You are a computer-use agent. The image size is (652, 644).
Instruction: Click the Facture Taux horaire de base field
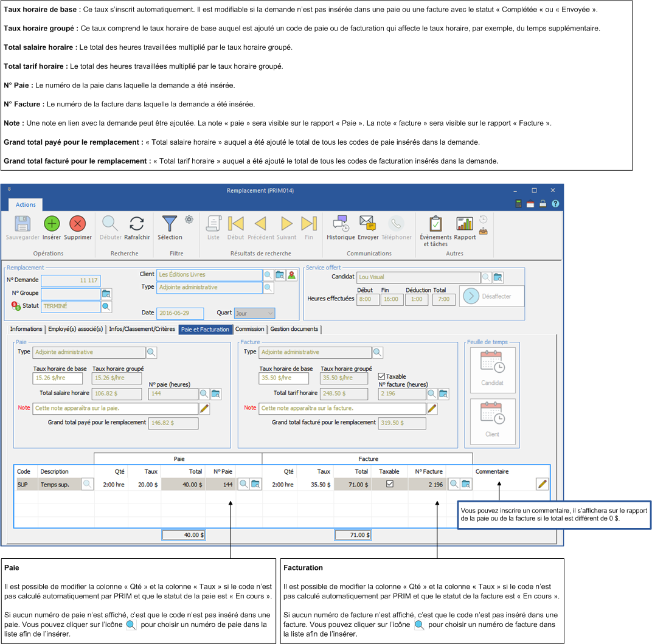coord(283,378)
